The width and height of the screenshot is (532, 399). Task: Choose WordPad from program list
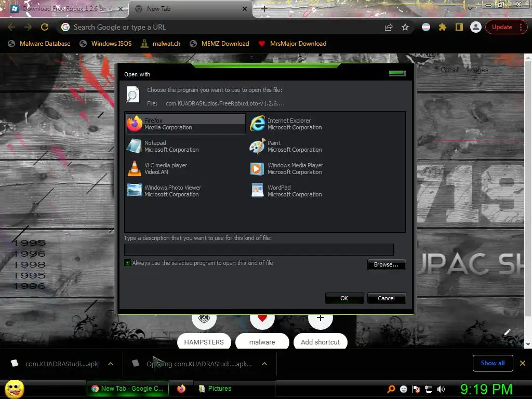(286, 191)
